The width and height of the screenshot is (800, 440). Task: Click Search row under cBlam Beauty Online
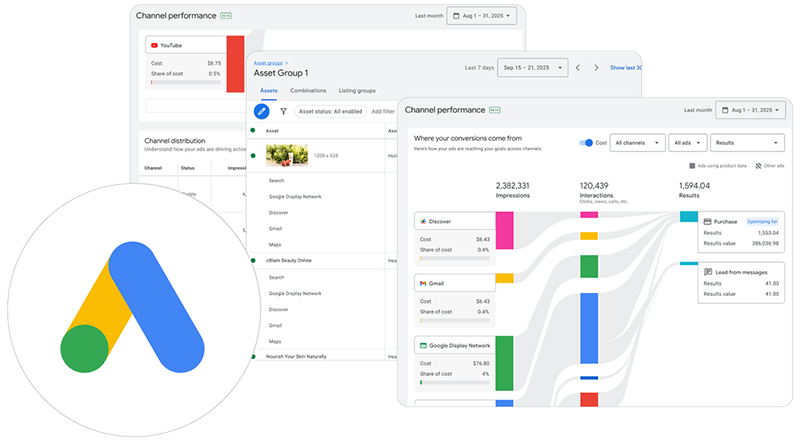click(277, 278)
